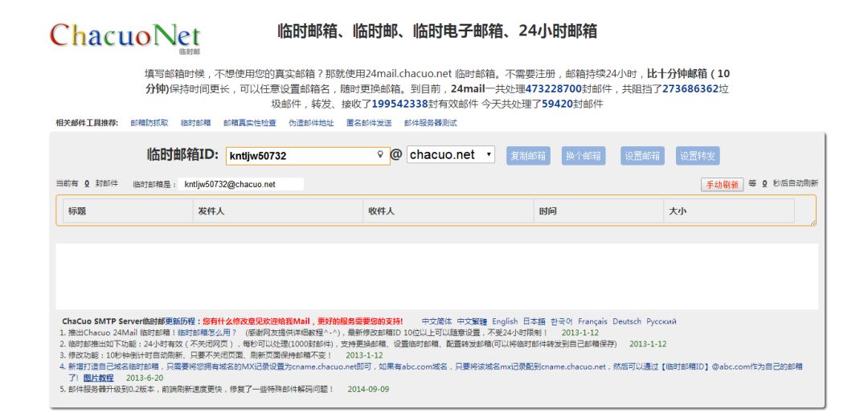Click the 标题 column header

click(128, 211)
